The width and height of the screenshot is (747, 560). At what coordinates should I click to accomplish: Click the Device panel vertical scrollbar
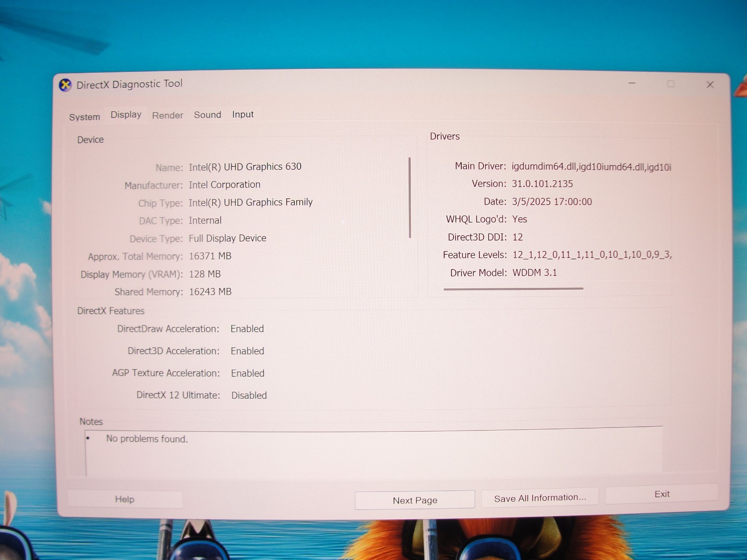point(410,197)
